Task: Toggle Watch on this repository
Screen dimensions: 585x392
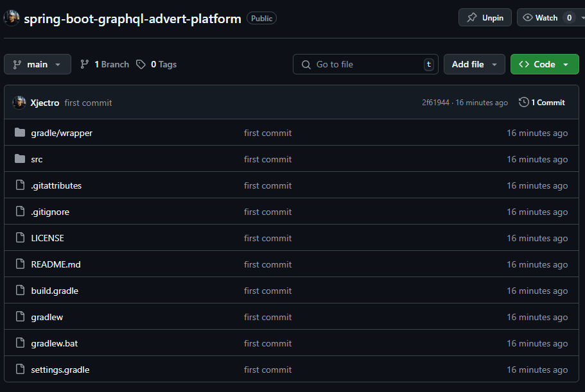Action: [x=540, y=17]
